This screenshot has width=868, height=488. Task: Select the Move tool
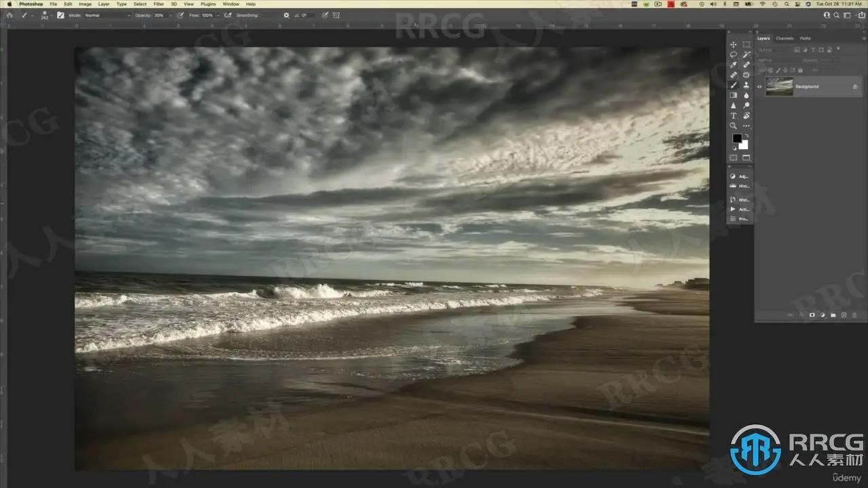click(x=733, y=45)
